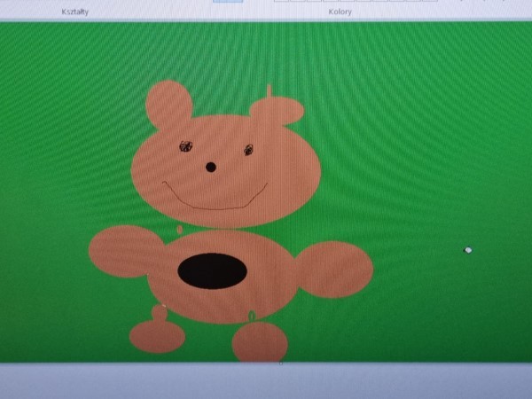This screenshot has height=399, width=532.
Task: Click the bottom canvas resize handle
Action: click(280, 364)
